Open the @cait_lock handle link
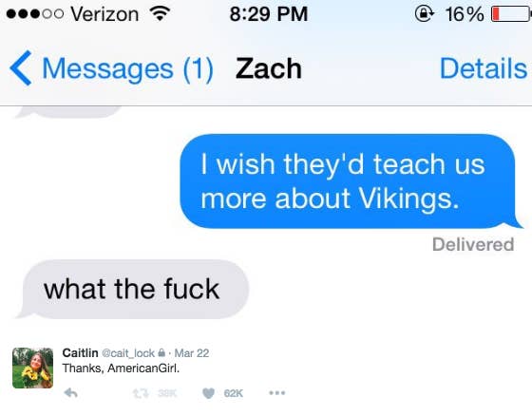Image resolution: width=532 pixels, height=416 pixels. (x=128, y=353)
